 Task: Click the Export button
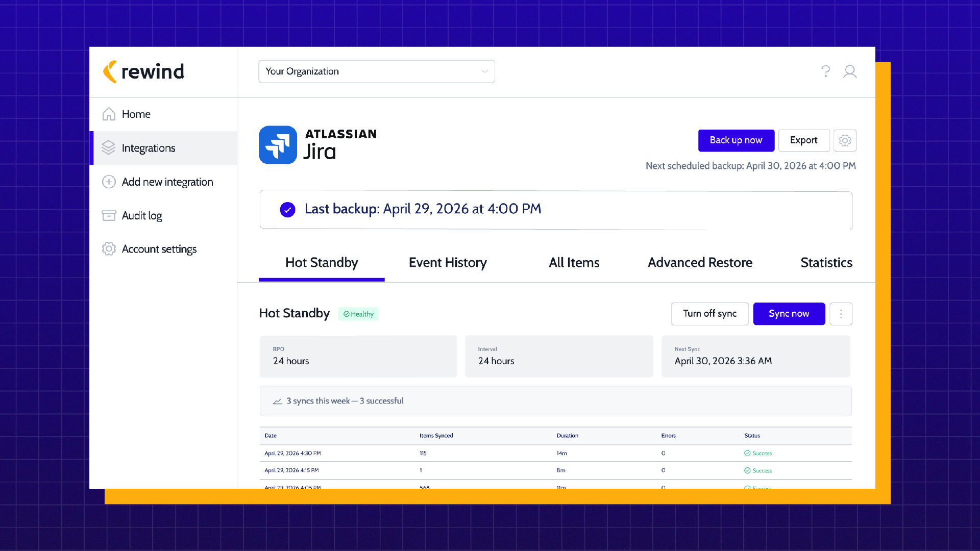pyautogui.click(x=803, y=140)
